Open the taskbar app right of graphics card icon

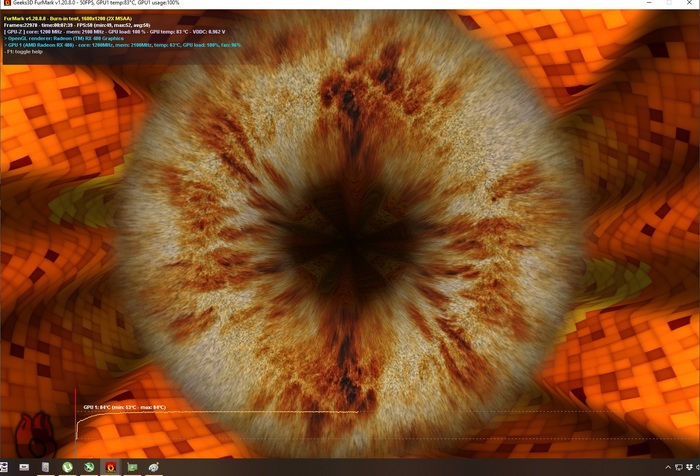click(x=154, y=467)
